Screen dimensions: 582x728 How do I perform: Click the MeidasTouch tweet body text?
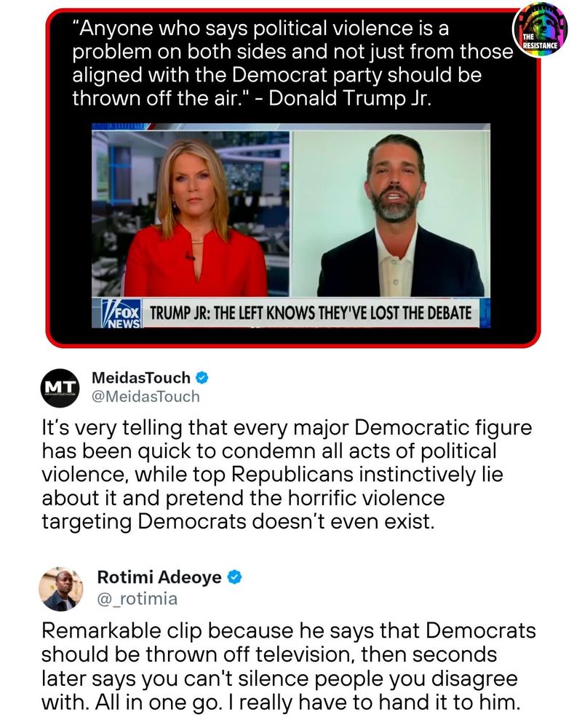click(287, 475)
